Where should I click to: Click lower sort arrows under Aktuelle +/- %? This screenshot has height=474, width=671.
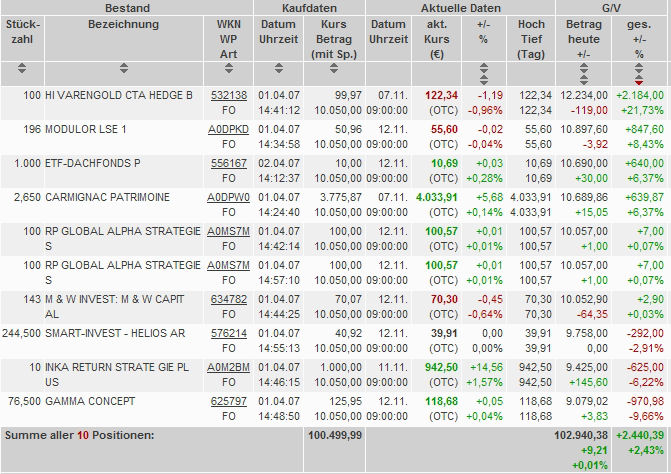click(x=484, y=80)
